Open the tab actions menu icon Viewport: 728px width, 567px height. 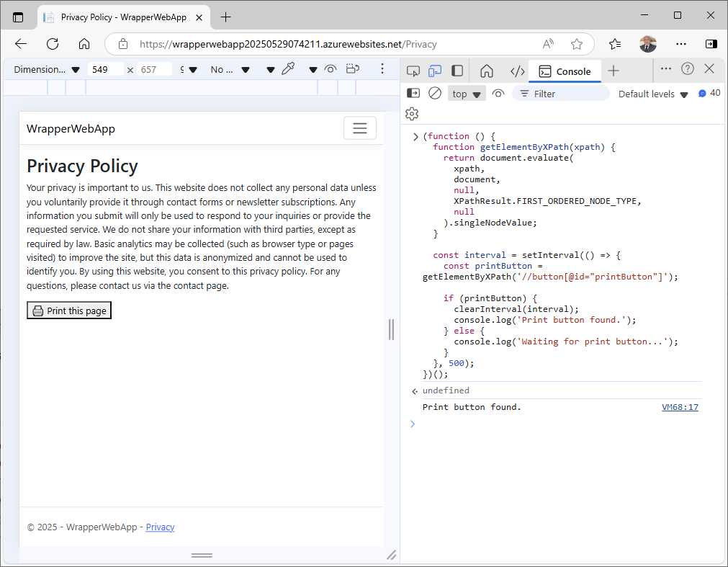[x=18, y=17]
